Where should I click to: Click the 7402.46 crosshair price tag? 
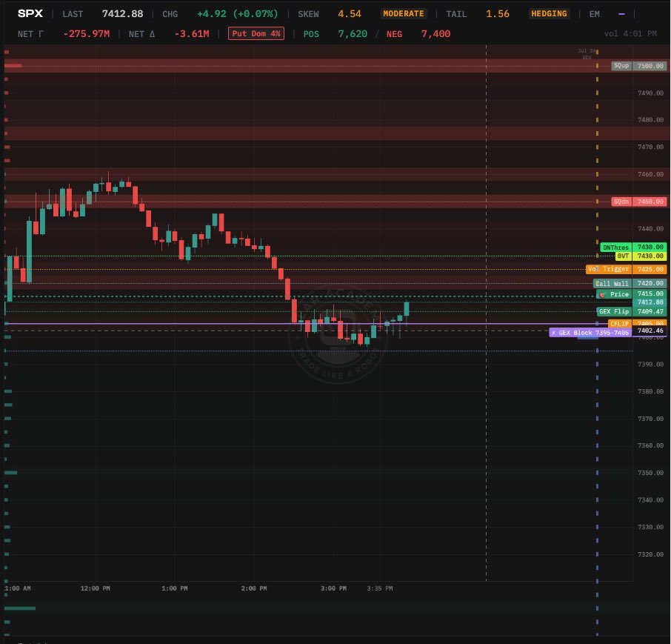coord(650,331)
